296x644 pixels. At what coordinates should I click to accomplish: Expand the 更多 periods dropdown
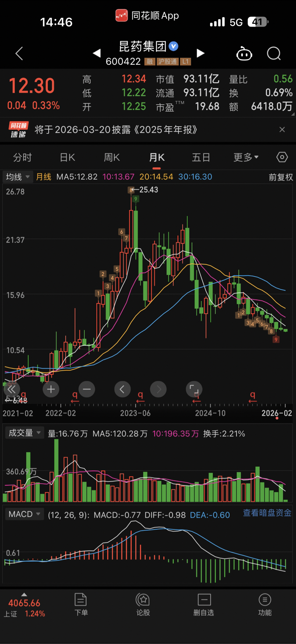(x=246, y=157)
